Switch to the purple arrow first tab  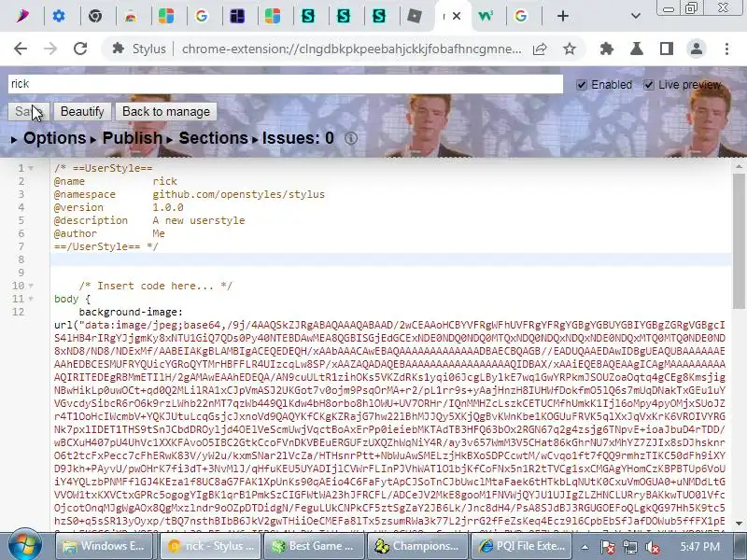pos(22,16)
